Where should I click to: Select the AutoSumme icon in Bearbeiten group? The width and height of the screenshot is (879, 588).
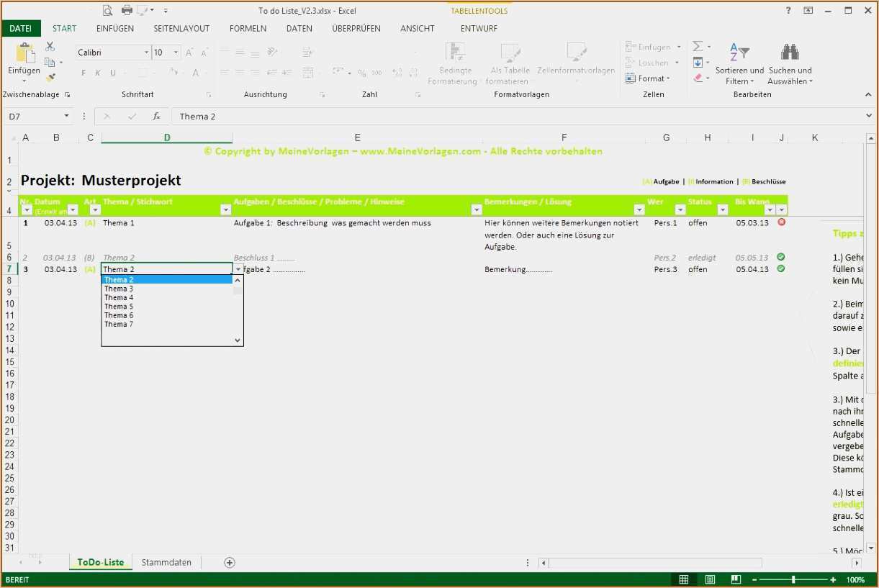pos(696,46)
